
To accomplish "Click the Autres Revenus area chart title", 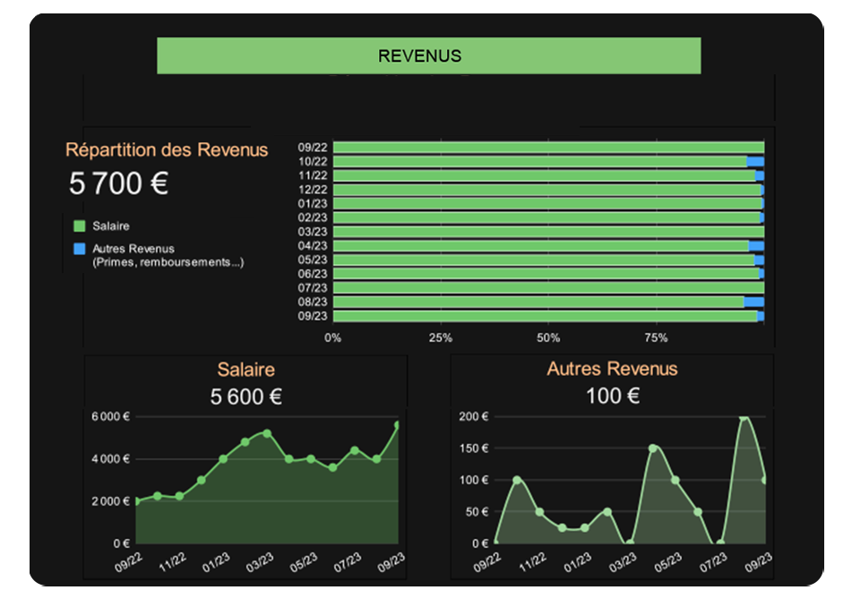I will coord(612,369).
